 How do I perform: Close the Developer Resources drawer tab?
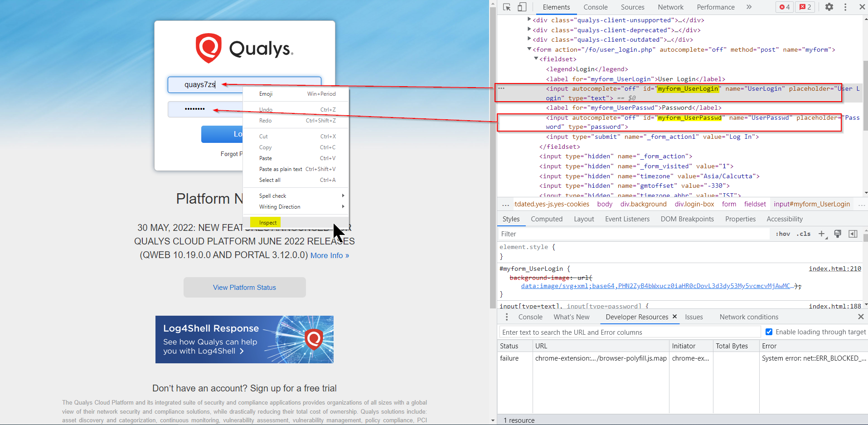coord(674,317)
